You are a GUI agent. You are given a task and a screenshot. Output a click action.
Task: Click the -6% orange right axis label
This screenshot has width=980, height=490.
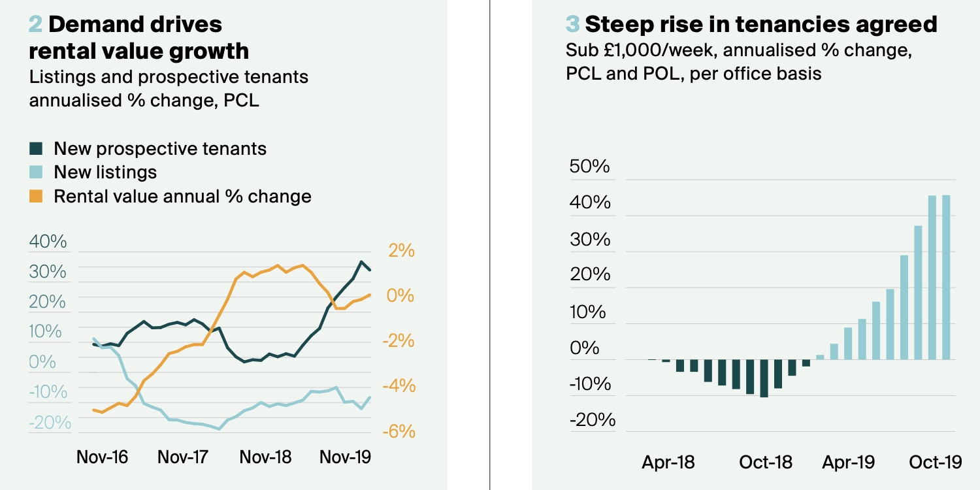coord(398,431)
